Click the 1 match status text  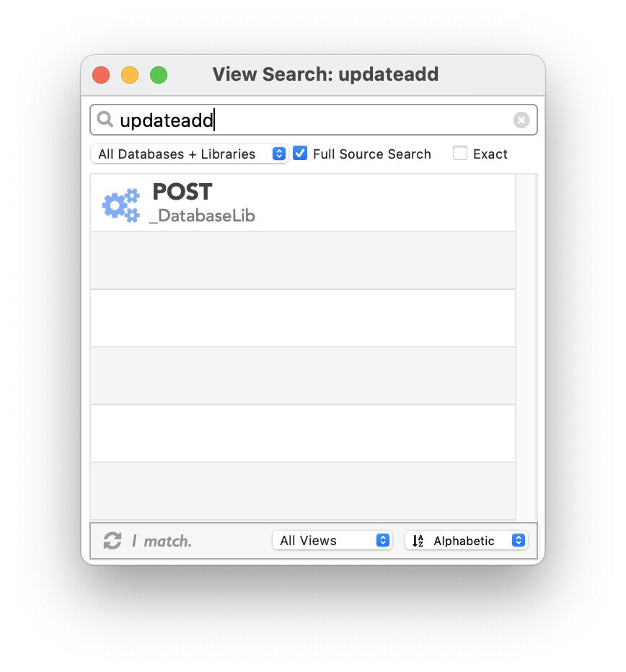[162, 541]
